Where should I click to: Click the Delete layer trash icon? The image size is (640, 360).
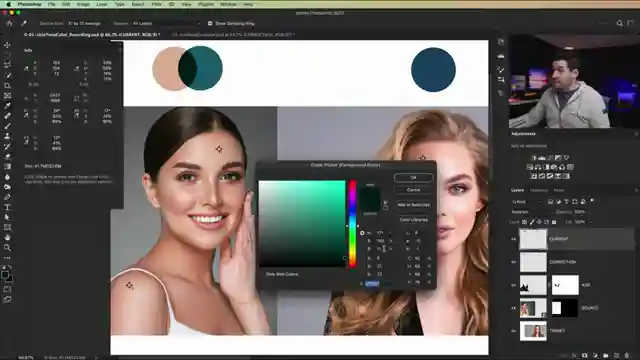(x=627, y=356)
